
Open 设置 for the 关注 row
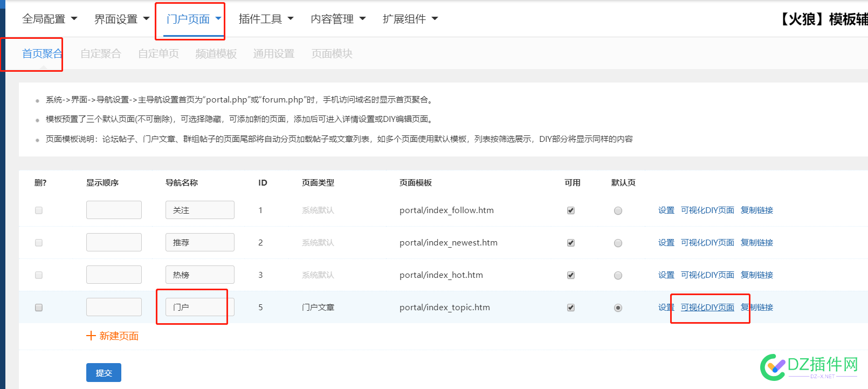point(666,210)
